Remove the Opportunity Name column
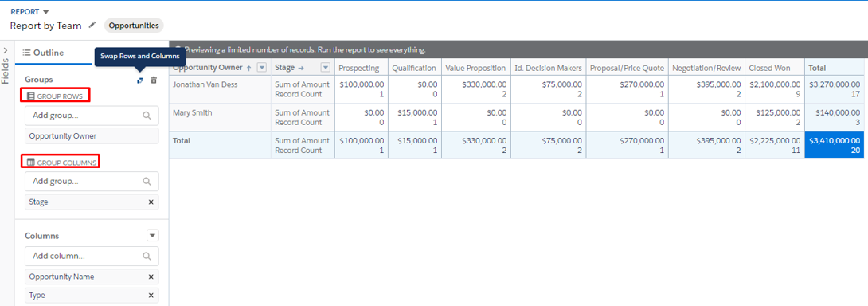This screenshot has height=306, width=868. pos(151,277)
